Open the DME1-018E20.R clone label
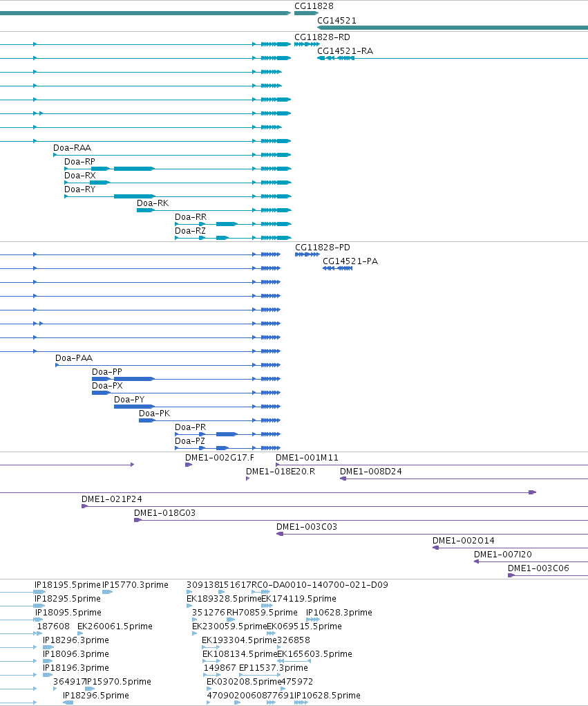 click(281, 472)
